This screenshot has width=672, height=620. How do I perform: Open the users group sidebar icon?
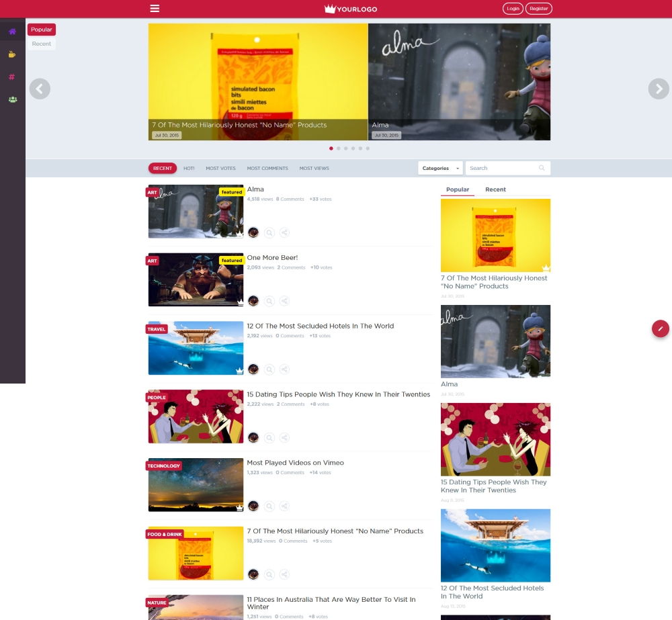pyautogui.click(x=13, y=99)
